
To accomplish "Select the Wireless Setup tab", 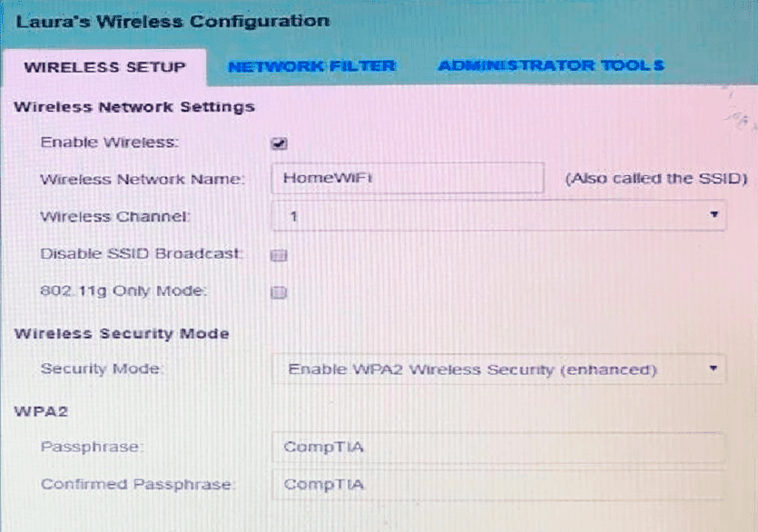I will (104, 67).
